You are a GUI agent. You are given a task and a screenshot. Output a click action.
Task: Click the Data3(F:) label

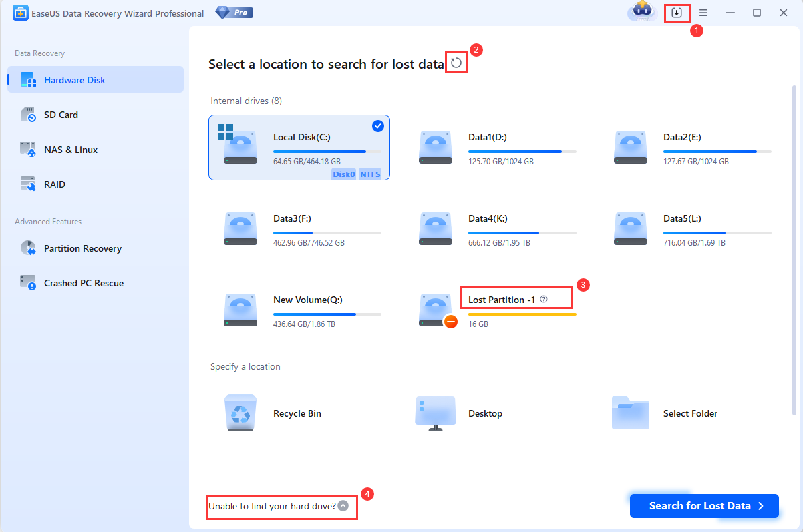point(292,218)
